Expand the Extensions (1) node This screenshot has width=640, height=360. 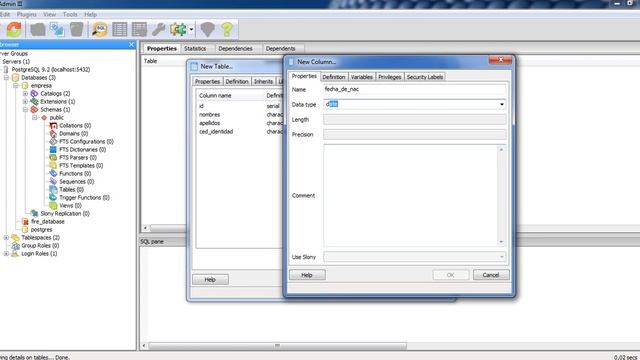point(25,102)
